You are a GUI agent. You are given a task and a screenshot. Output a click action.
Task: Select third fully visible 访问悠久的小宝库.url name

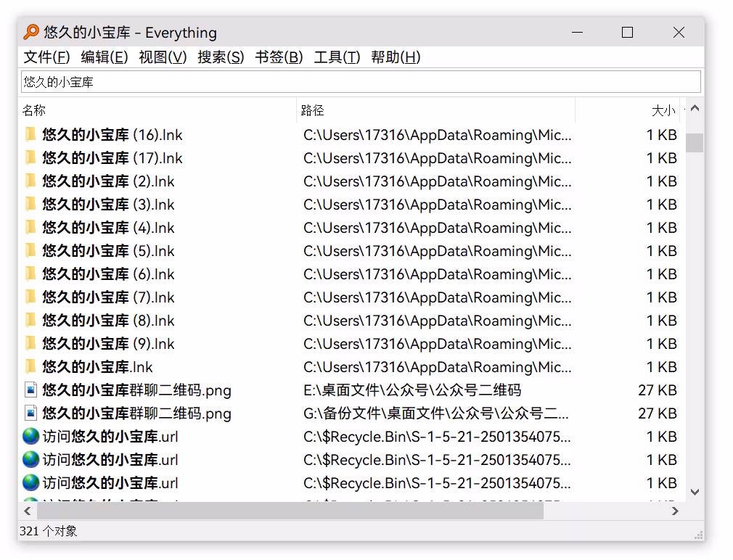(x=110, y=483)
